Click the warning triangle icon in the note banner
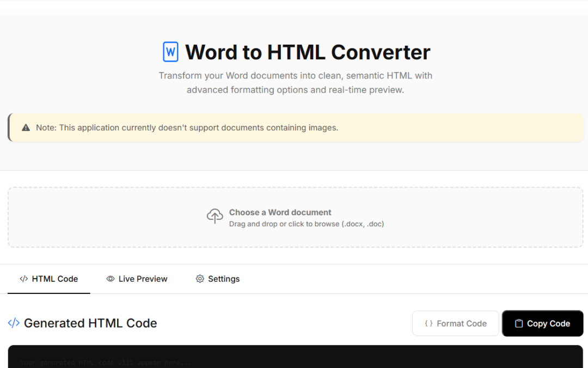588x368 pixels. coord(26,127)
